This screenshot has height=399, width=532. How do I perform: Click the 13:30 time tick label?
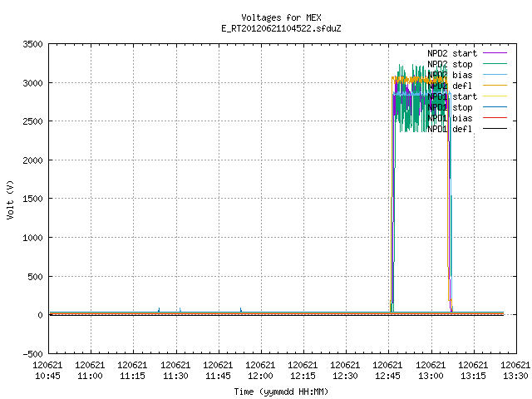(515, 377)
